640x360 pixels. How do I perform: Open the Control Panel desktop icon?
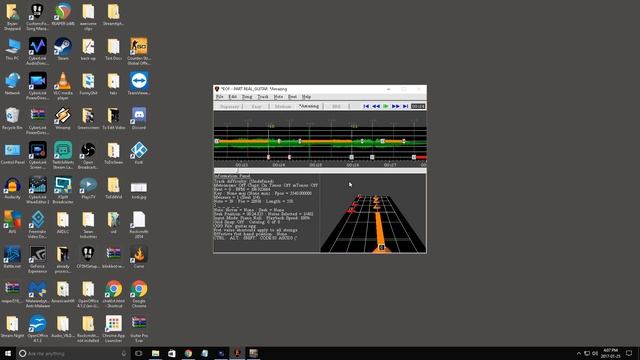pyautogui.click(x=12, y=153)
